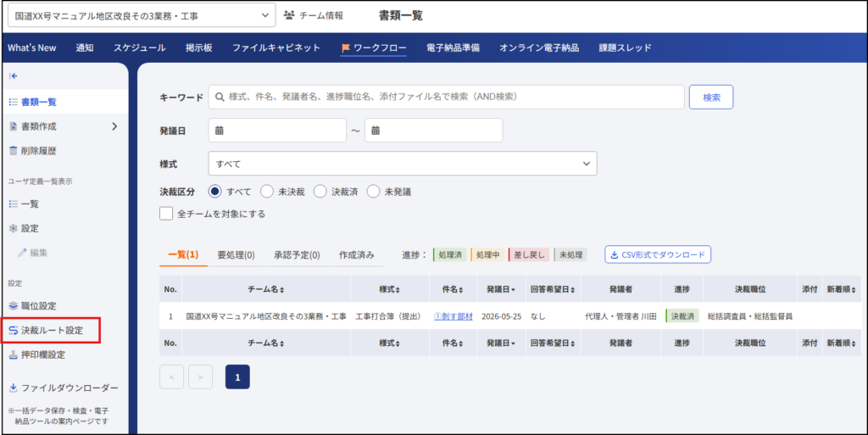
Task: Switch to the 要処理(0) tab
Action: click(x=236, y=255)
